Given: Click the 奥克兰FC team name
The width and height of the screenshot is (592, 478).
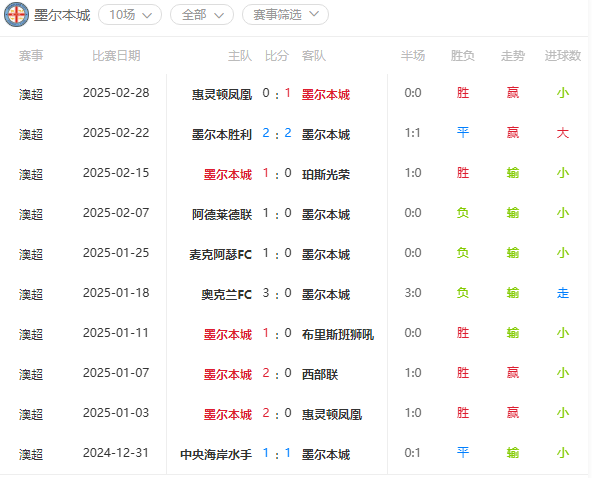Looking at the screenshot, I should coord(227,295).
